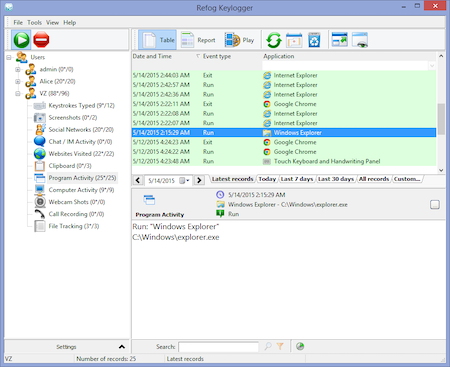This screenshot has width=450, height=367.
Task: Click the window-with-arrow toolbar icon
Action: (x=340, y=40)
